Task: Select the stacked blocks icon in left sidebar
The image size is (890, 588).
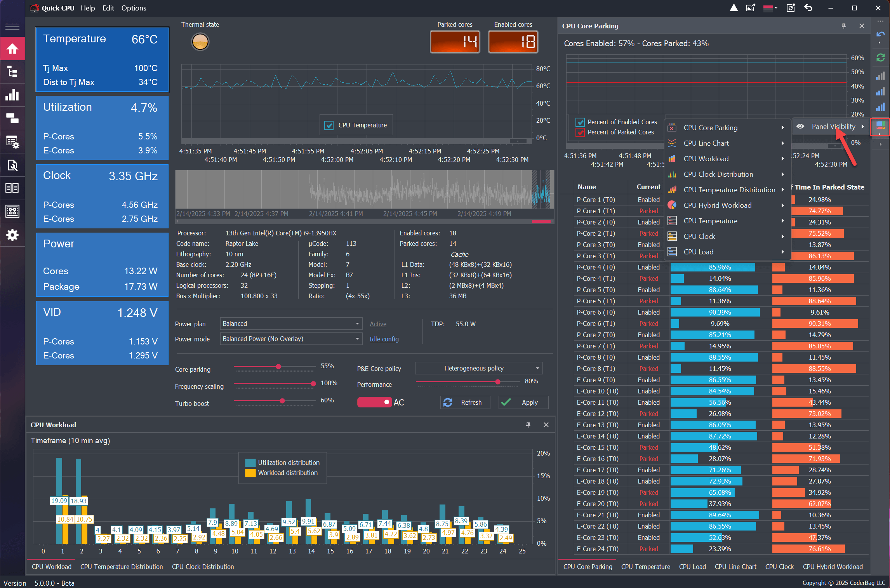Action: point(12,118)
